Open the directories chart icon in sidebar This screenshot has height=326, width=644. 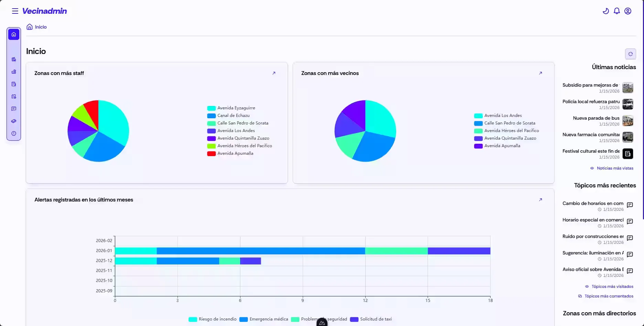coord(14,72)
